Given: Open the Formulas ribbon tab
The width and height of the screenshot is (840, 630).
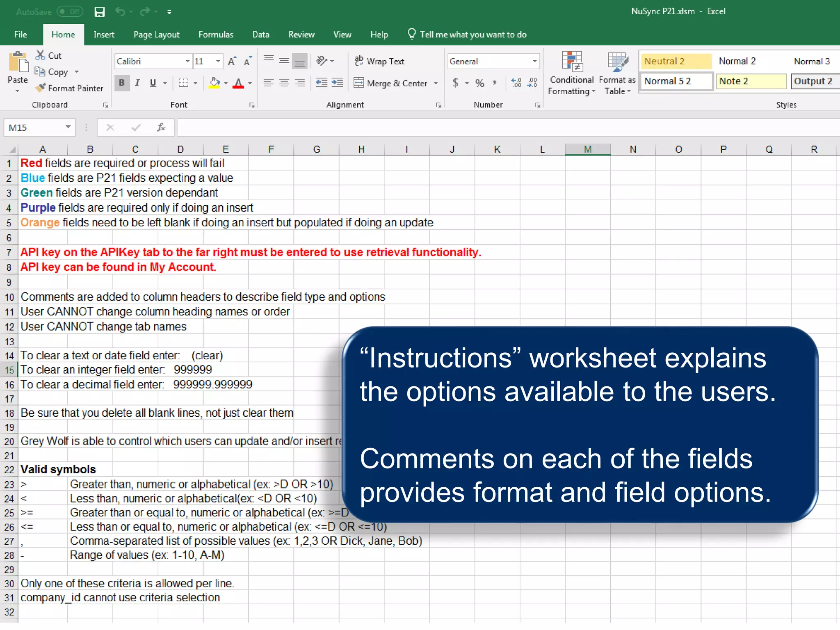Looking at the screenshot, I should [x=216, y=35].
